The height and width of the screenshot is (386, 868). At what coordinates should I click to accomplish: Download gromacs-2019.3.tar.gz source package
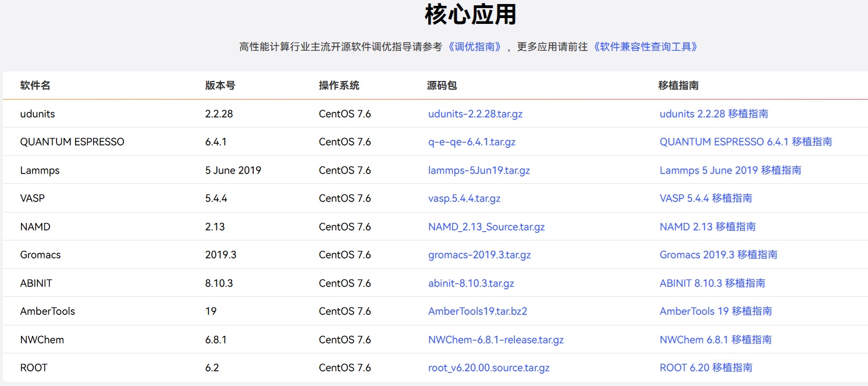[x=479, y=255]
